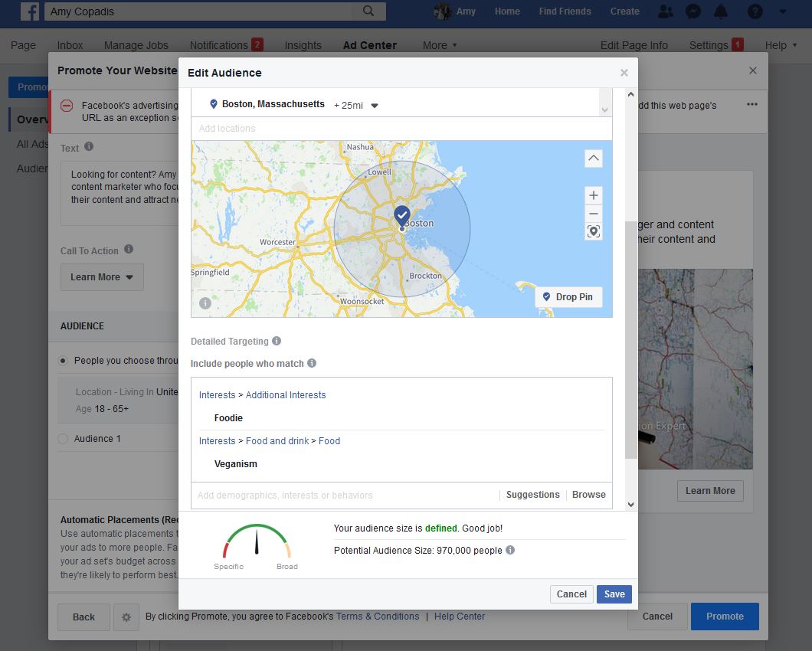This screenshot has width=812, height=651.
Task: Open the Inbox tab
Action: (x=70, y=45)
